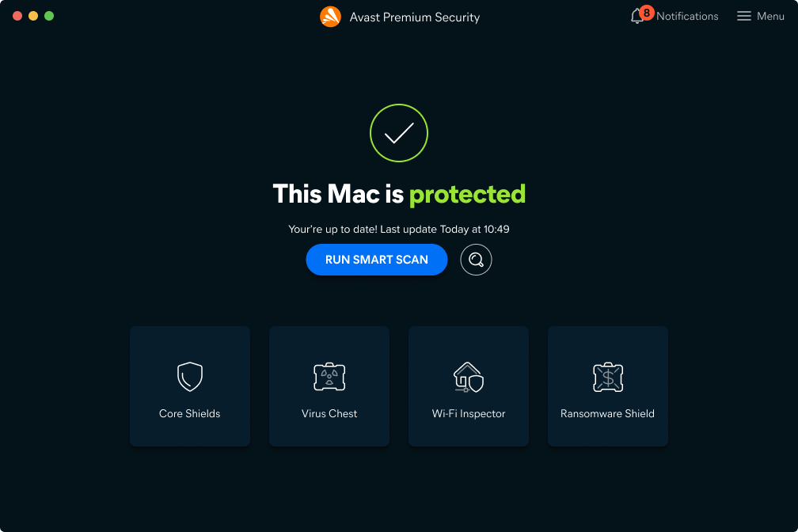Click the red notification count badge

(x=646, y=12)
